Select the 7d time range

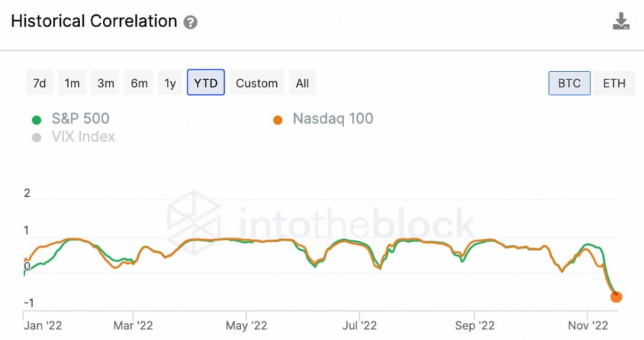tap(39, 83)
